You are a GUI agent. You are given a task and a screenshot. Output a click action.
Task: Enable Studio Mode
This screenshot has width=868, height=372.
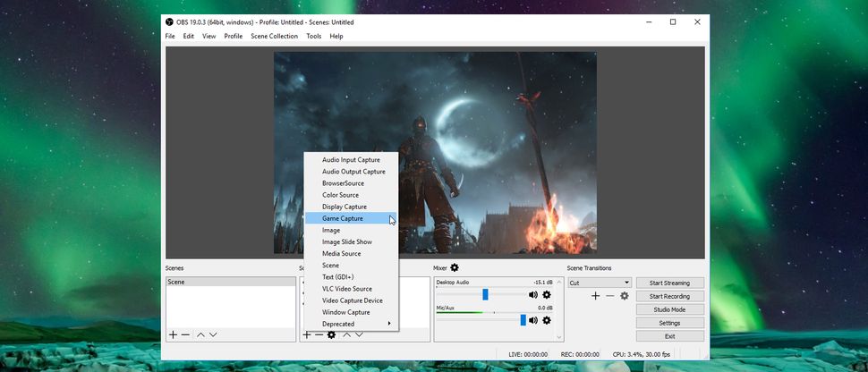[x=670, y=309]
